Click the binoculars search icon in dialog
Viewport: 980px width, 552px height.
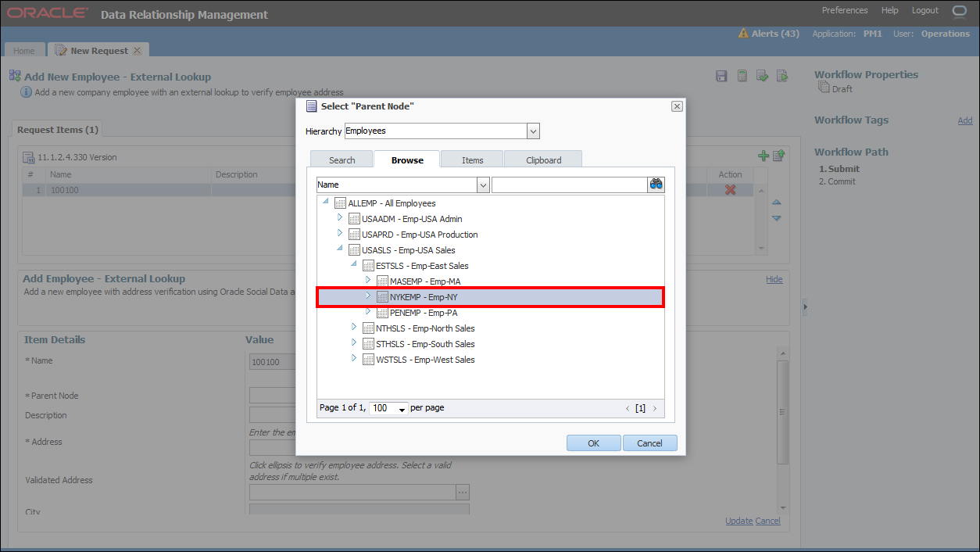[656, 185]
